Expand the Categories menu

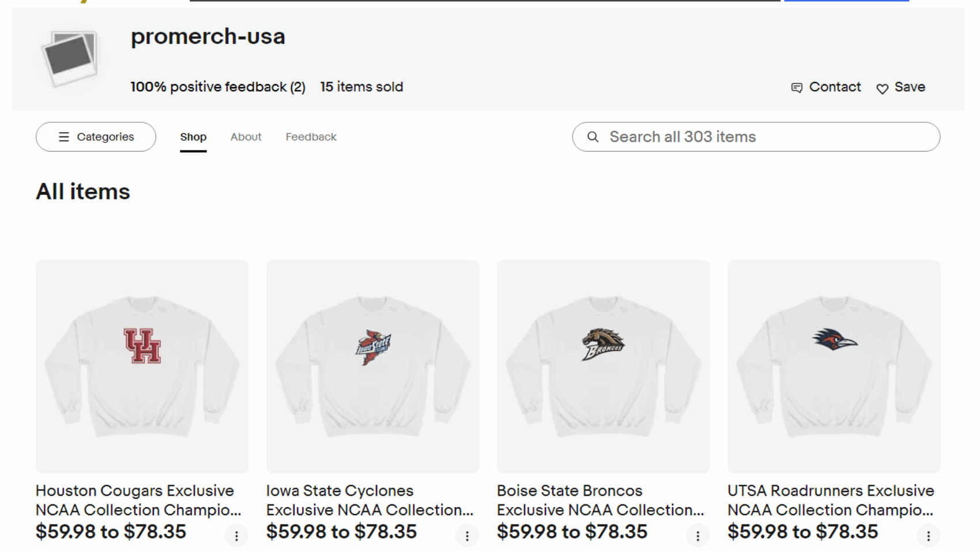click(x=96, y=137)
